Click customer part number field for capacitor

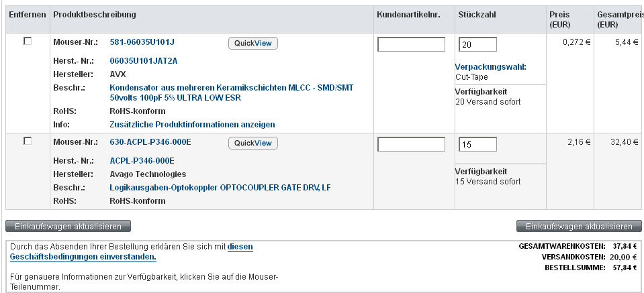point(412,44)
